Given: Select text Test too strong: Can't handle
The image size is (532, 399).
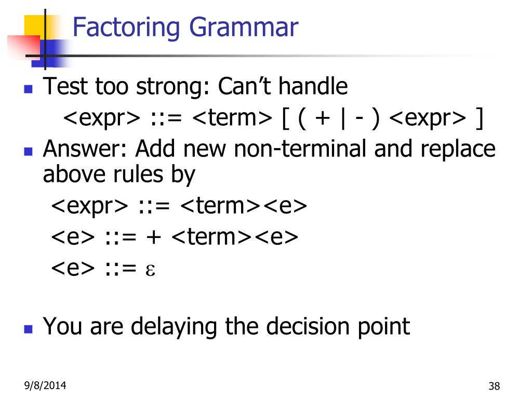Looking at the screenshot, I should click(195, 86).
